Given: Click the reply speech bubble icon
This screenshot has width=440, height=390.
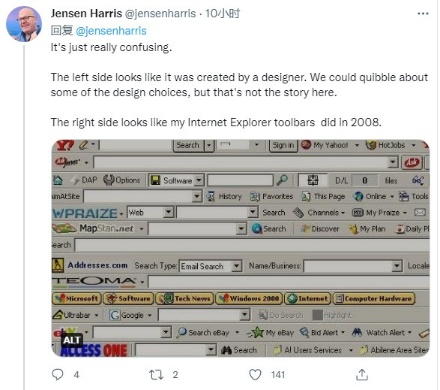Looking at the screenshot, I should pos(57,374).
